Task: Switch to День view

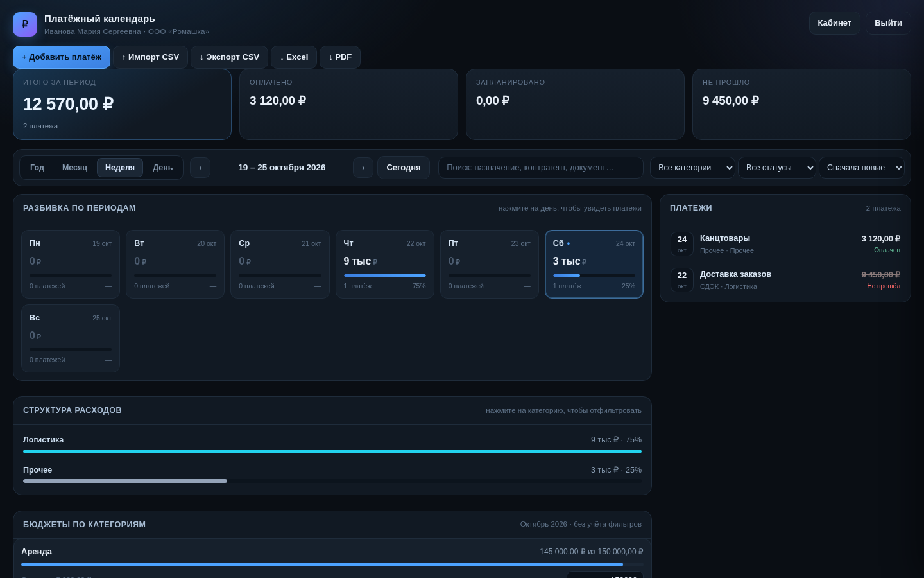Action: point(163,168)
